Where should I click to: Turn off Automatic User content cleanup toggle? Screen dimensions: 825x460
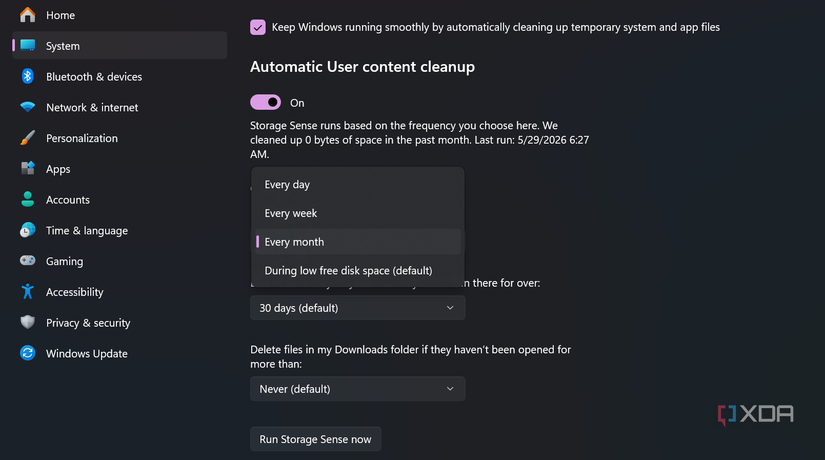point(265,102)
